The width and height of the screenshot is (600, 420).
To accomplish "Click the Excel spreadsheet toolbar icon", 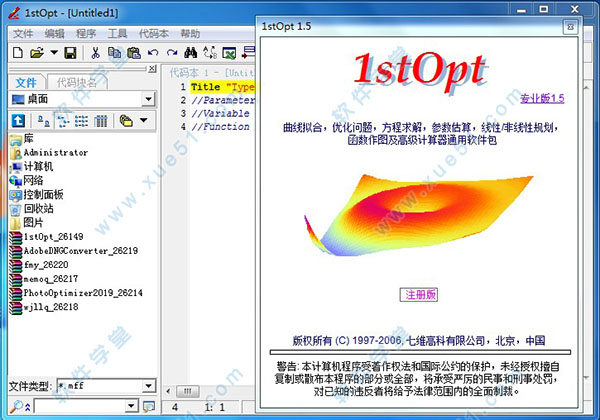I will click(229, 53).
